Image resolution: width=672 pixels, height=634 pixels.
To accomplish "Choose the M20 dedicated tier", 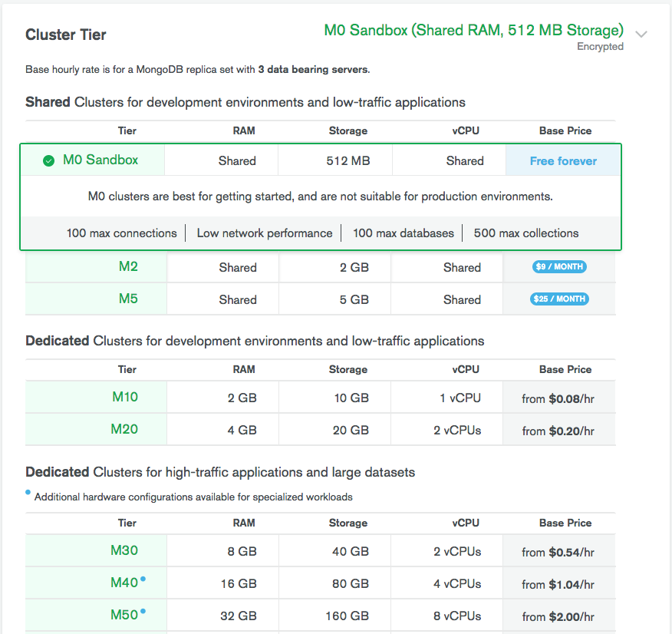I will pos(124,429).
